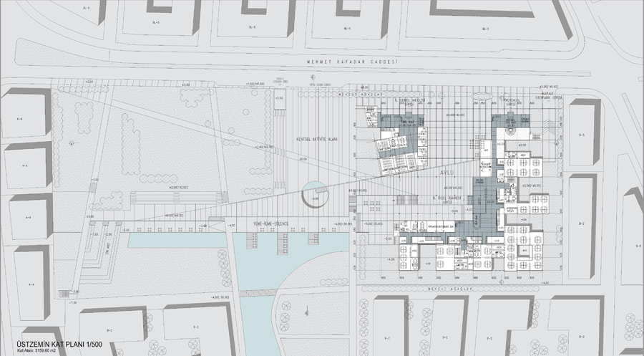Click the 'PROTOKOL GİRİŞİ' entrance label
This screenshot has height=356, width=644.
click(x=509, y=102)
